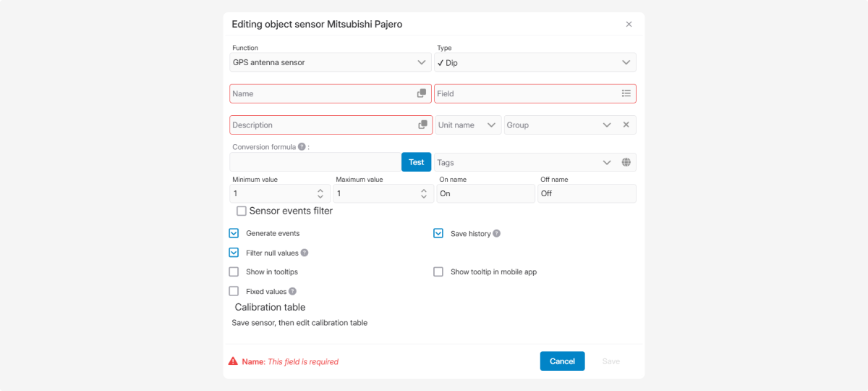868x391 pixels.
Task: Clear the Group selection with X icon
Action: [x=626, y=125]
